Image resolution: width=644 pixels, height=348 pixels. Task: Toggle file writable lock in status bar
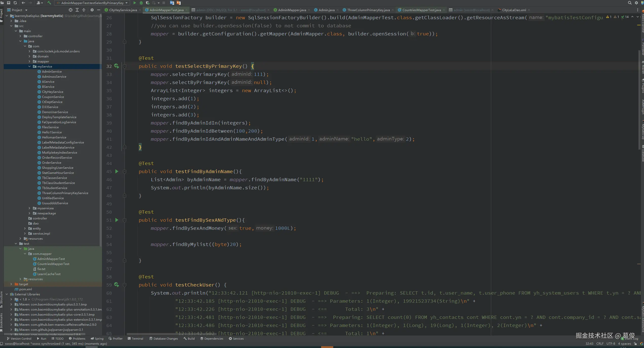click(x=635, y=344)
